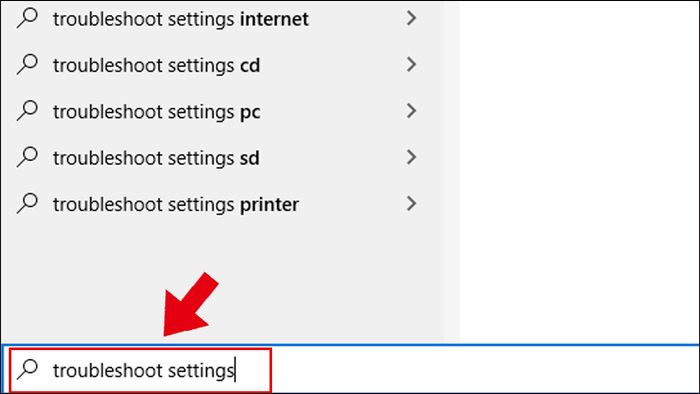This screenshot has width=700, height=394.
Task: Select the 'troubleshoot settings internet' suggestion text
Action: point(180,19)
